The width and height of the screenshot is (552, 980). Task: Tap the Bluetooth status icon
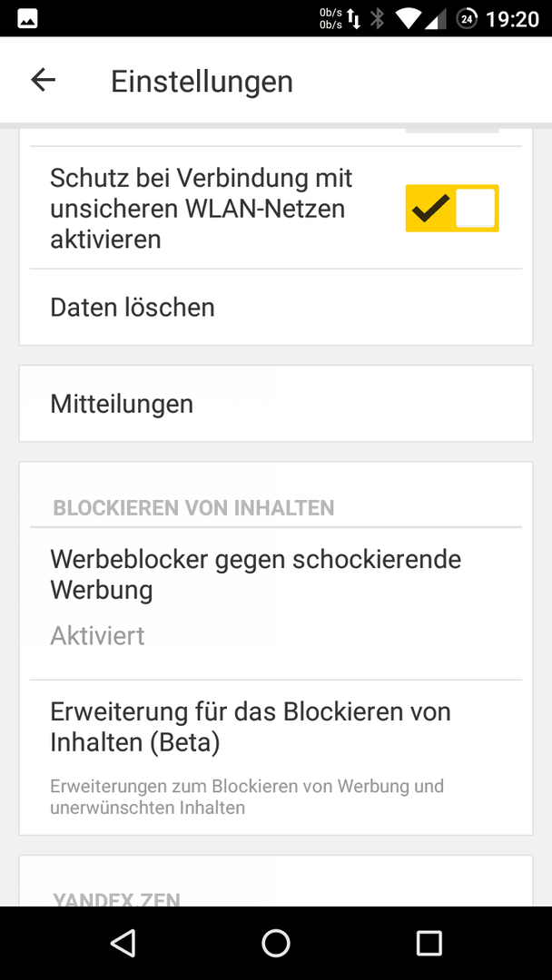tap(377, 19)
